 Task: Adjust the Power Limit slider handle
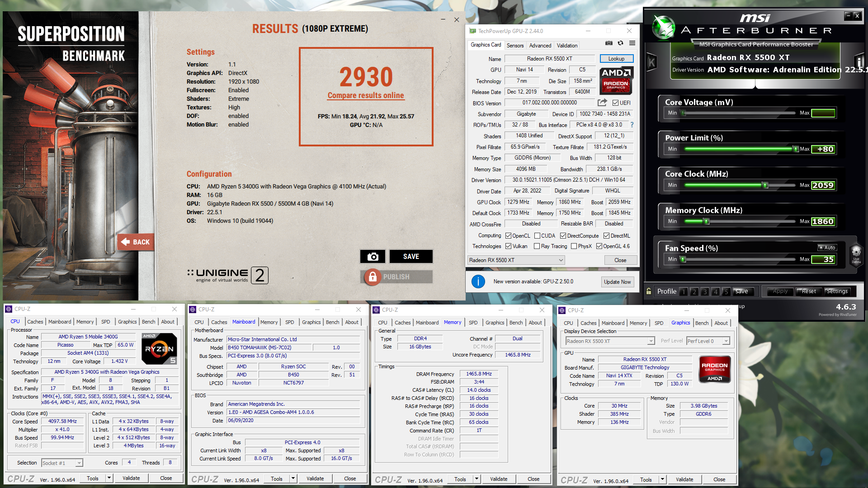point(796,149)
